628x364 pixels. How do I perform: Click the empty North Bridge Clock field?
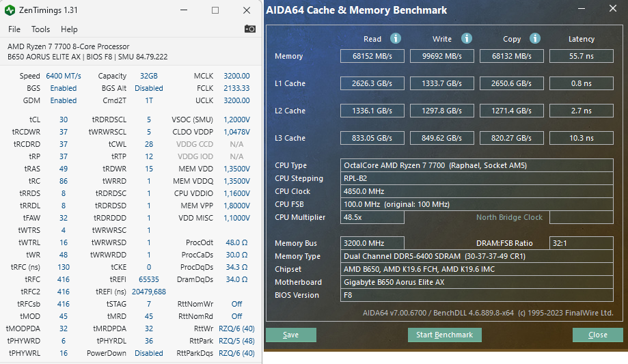click(x=581, y=217)
